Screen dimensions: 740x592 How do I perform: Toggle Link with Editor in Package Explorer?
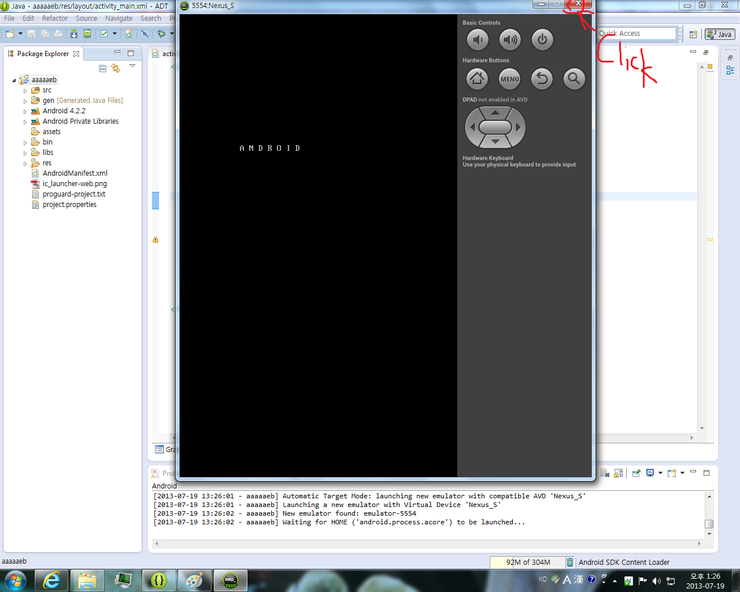(x=116, y=68)
